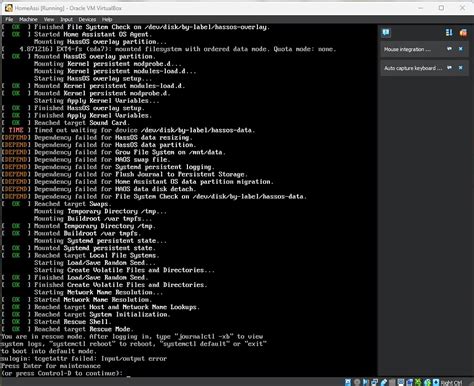Click the display status bar indicator
Viewport: 474px width, 386px height.
401,382
